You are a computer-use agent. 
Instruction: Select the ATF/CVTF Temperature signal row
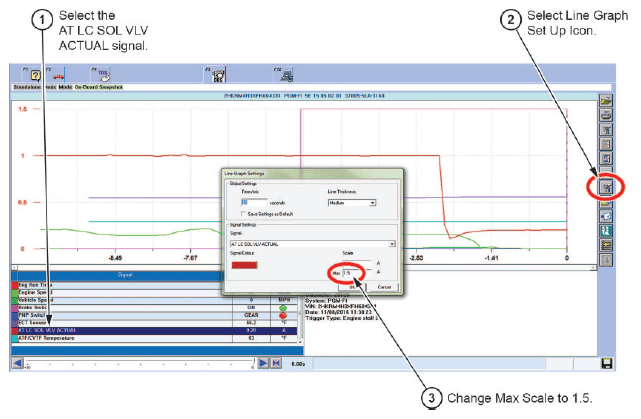pos(155,338)
